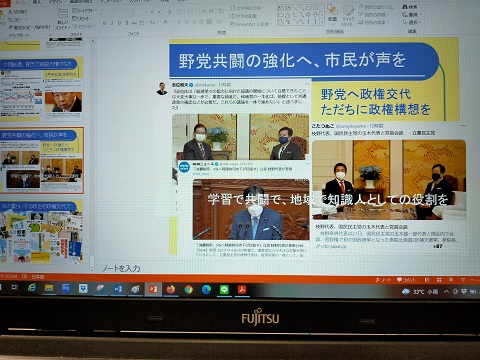Select the ホーム (Home) ribbon tab
Viewport: 480px width, 360px height.
tap(20, 2)
